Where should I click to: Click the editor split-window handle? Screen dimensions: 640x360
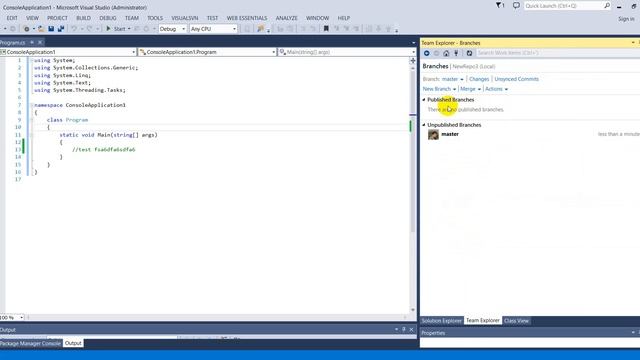(x=413, y=60)
